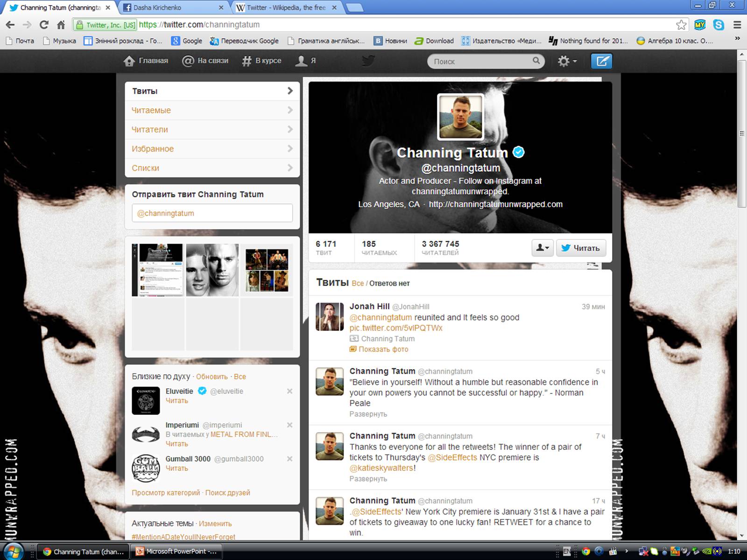Close the Channing Tatum browser tab
Viewport: 747px width, 560px height.
pyautogui.click(x=108, y=7)
